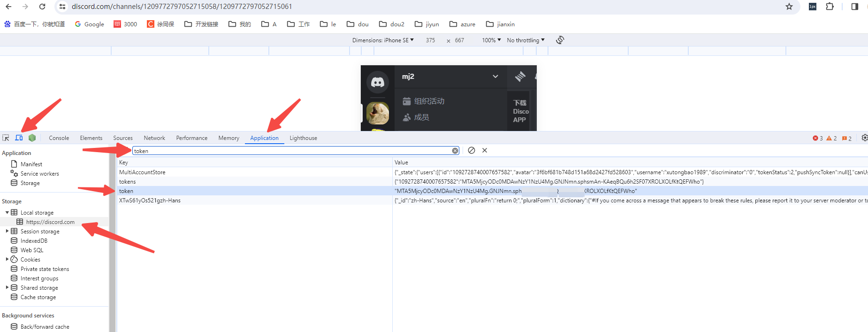Switch to the Console tab
The image size is (868, 332).
pos(59,138)
